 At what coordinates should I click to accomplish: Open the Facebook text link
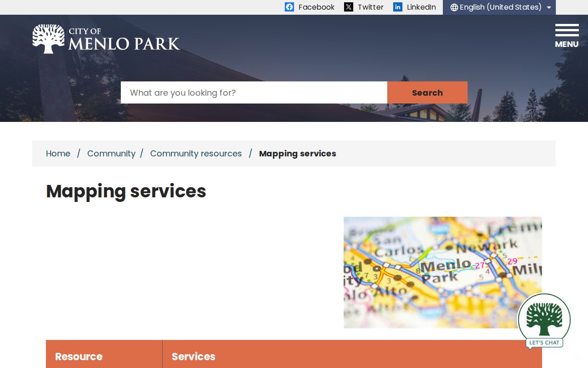[317, 7]
